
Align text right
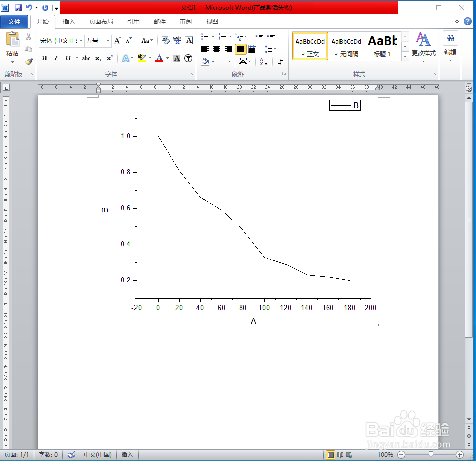click(228, 49)
